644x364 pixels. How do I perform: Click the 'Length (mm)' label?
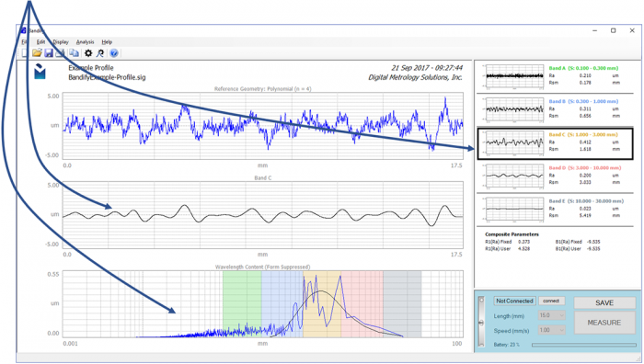click(509, 316)
